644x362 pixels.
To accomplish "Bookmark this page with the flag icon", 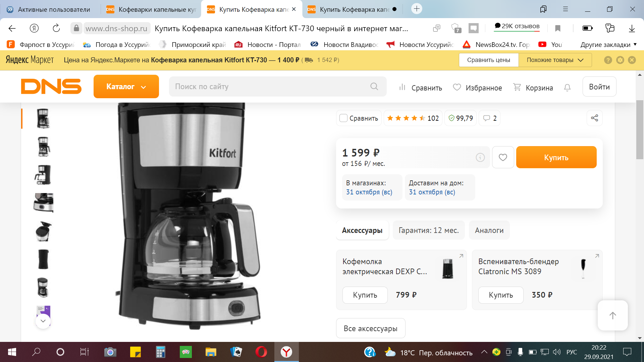I will click(x=558, y=28).
